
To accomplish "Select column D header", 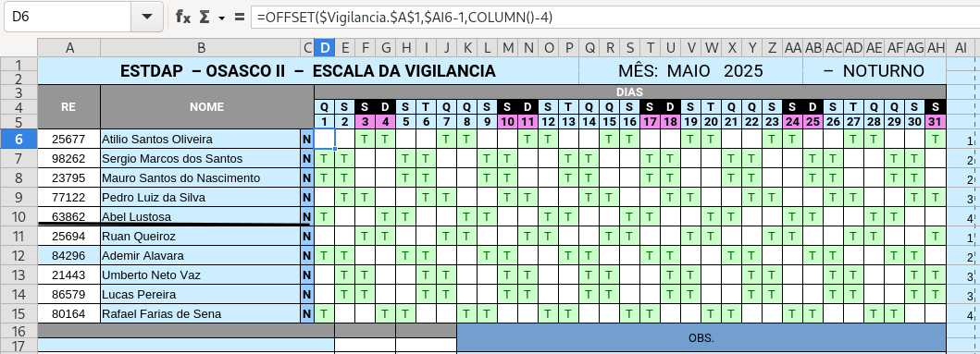I will [x=325, y=47].
